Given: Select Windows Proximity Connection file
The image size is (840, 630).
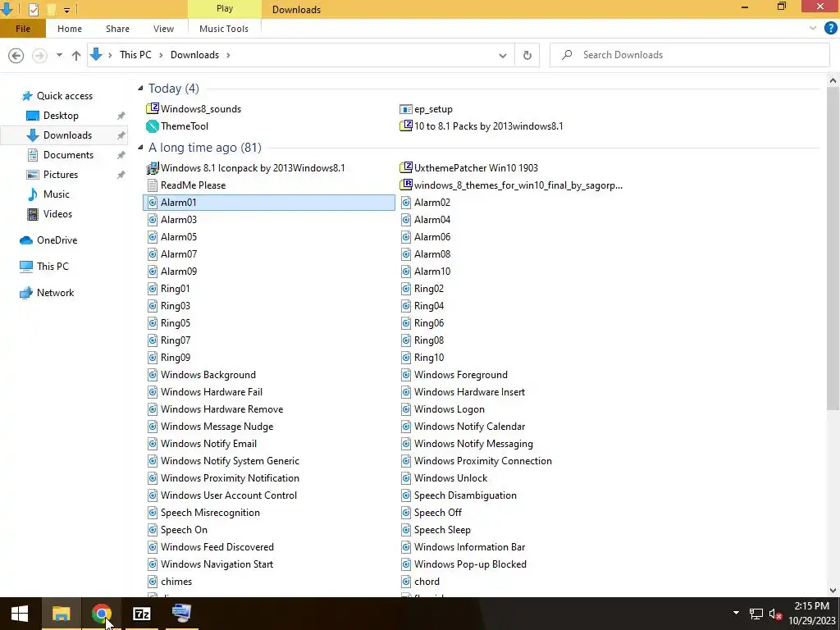Looking at the screenshot, I should (x=477, y=461).
